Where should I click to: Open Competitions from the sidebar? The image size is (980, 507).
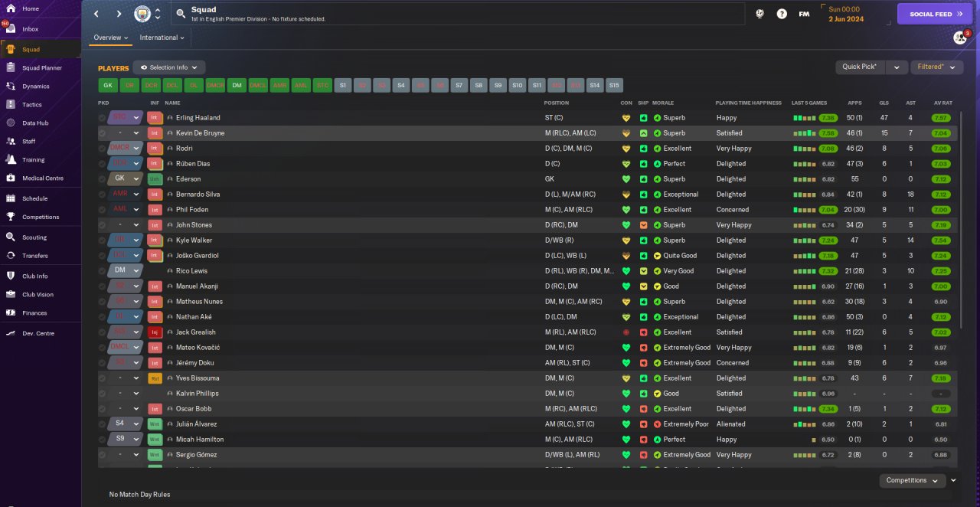(41, 218)
